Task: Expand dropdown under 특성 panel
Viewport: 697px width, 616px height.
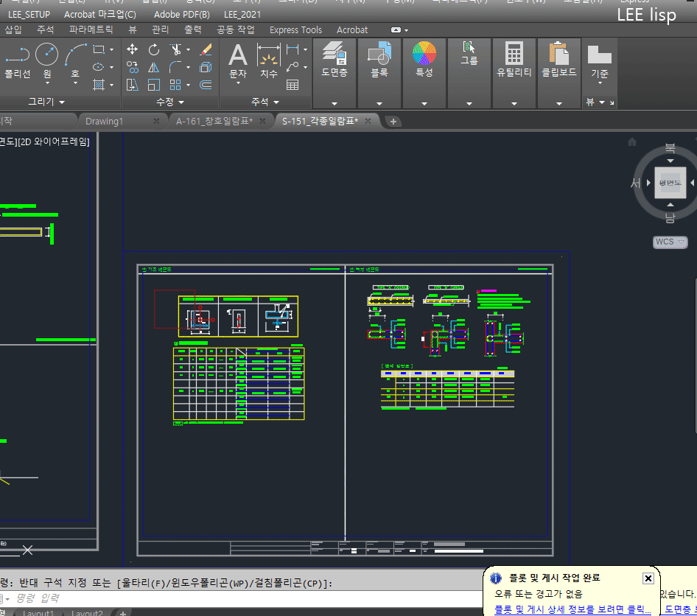Action: click(x=424, y=103)
